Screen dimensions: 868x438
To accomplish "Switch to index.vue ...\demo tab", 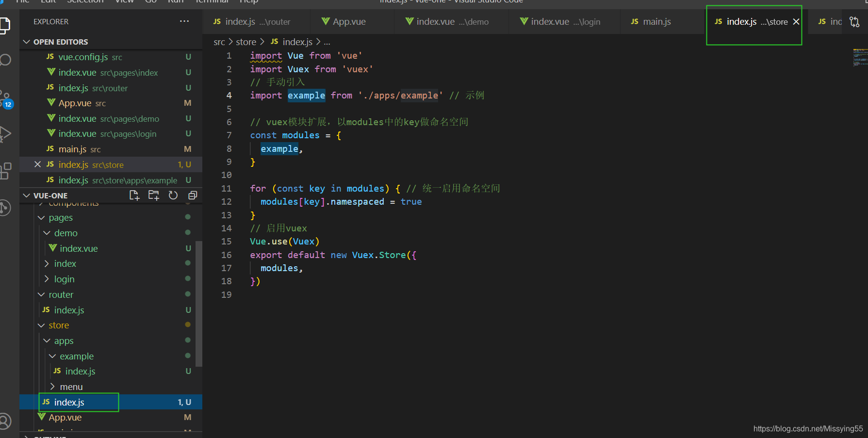I will click(x=452, y=22).
